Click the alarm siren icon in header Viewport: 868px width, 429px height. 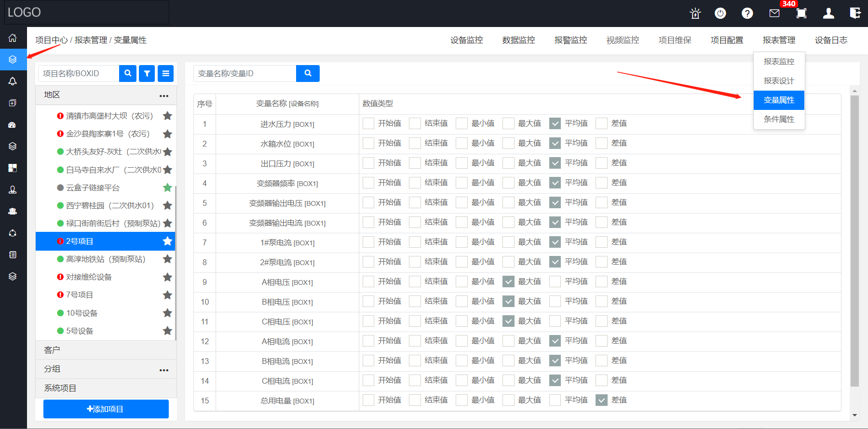pyautogui.click(x=695, y=13)
